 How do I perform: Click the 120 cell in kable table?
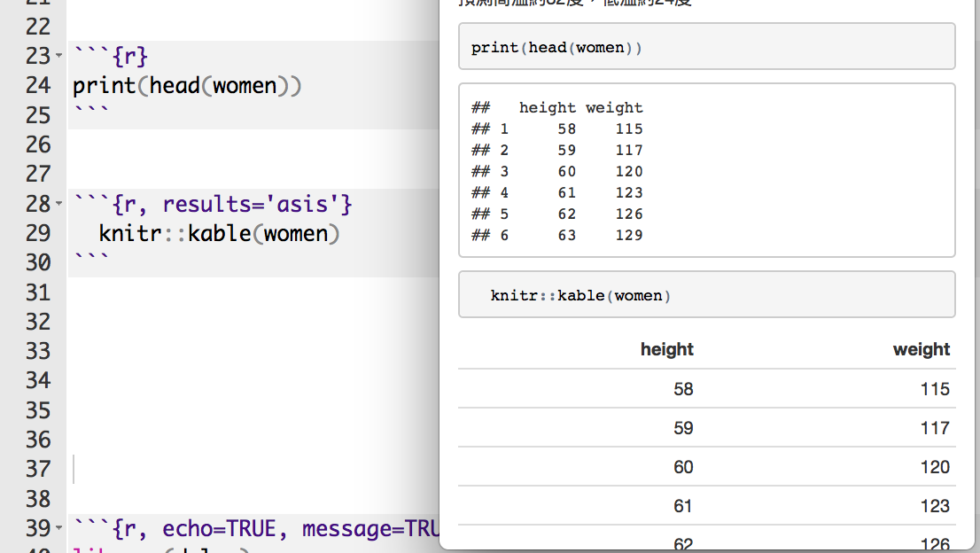coord(935,467)
